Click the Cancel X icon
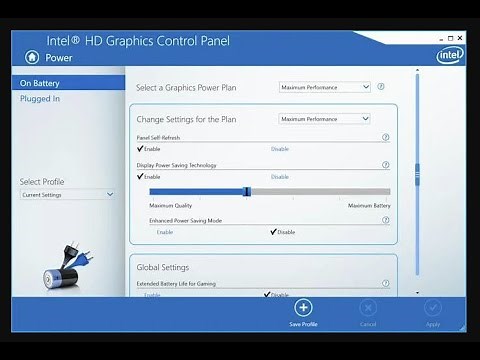The height and width of the screenshot is (360, 480). pyautogui.click(x=368, y=308)
